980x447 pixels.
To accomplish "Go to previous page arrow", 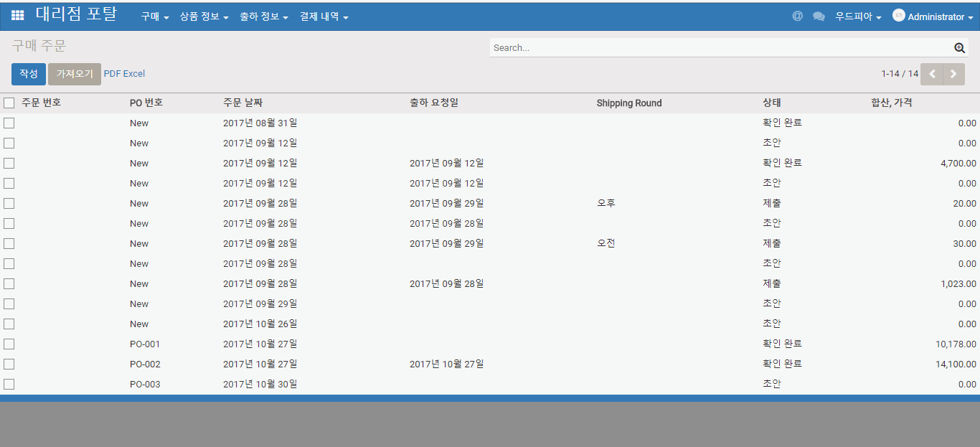I will [x=932, y=74].
